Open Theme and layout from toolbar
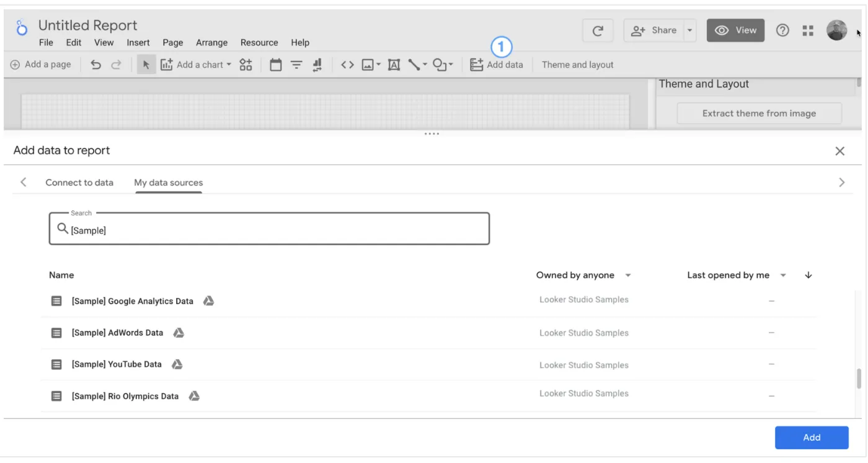The image size is (868, 463). tap(577, 65)
